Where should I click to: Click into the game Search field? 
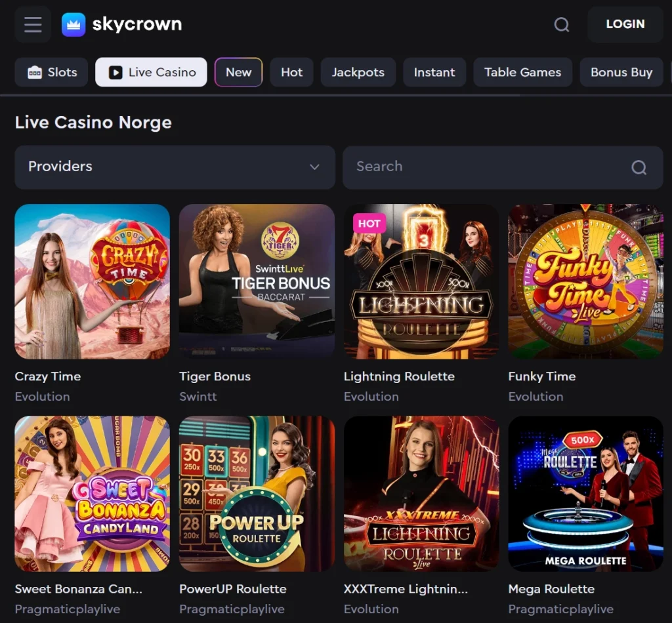pos(486,167)
